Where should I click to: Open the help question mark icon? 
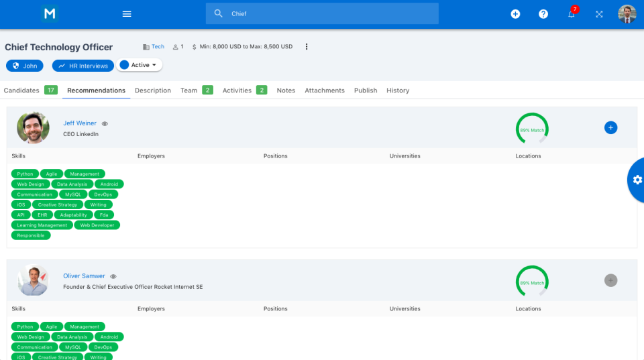tap(543, 14)
